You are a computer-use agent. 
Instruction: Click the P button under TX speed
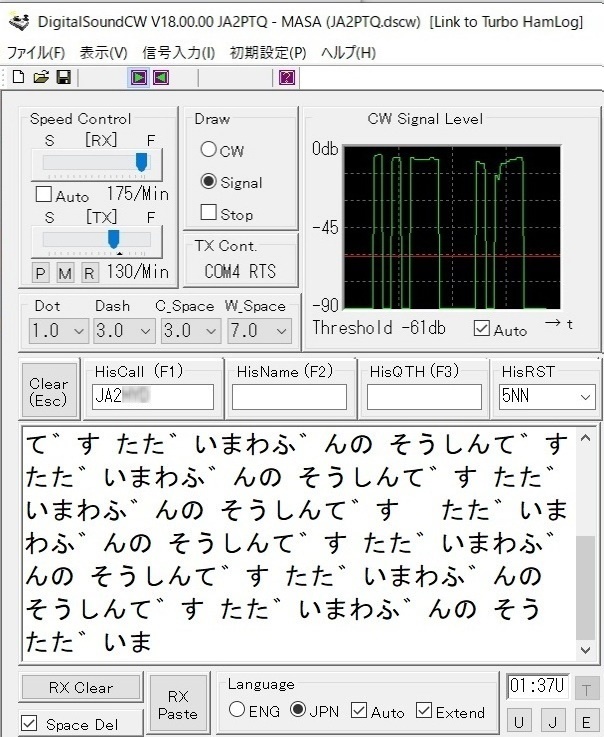[41, 273]
